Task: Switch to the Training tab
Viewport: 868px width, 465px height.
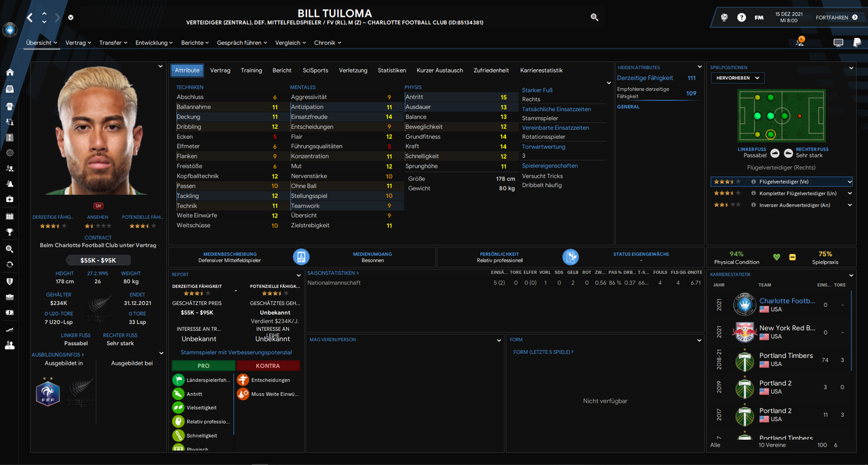Action: point(252,70)
